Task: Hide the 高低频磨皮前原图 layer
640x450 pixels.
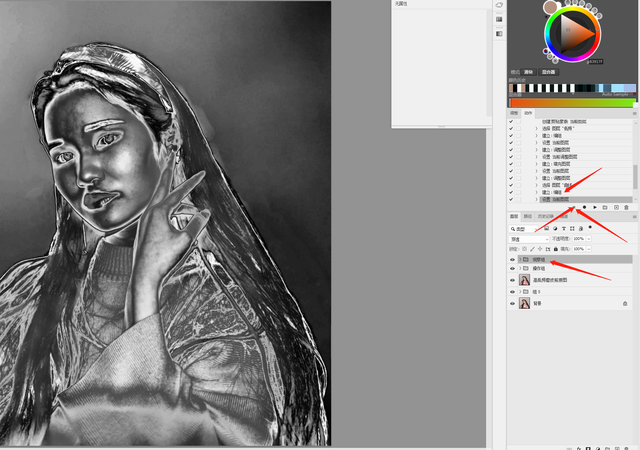Action: (513, 280)
